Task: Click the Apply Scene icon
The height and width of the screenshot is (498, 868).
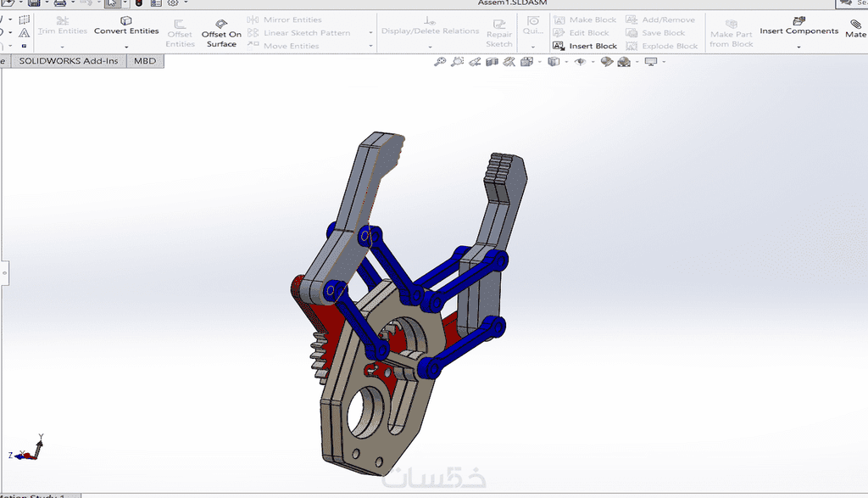Action: click(624, 61)
